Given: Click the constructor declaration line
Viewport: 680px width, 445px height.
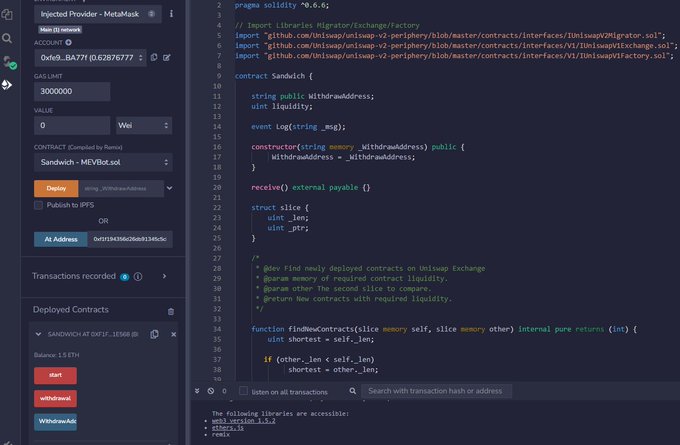Looking at the screenshot, I should 358,147.
